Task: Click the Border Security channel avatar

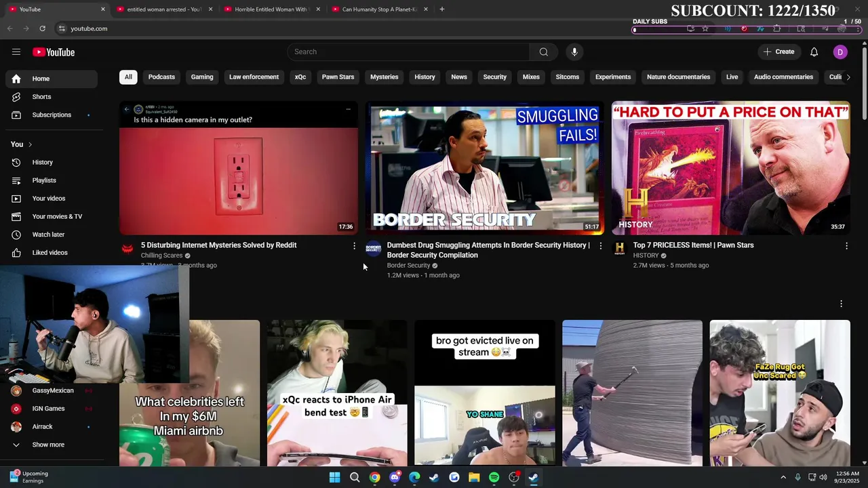Action: (374, 249)
